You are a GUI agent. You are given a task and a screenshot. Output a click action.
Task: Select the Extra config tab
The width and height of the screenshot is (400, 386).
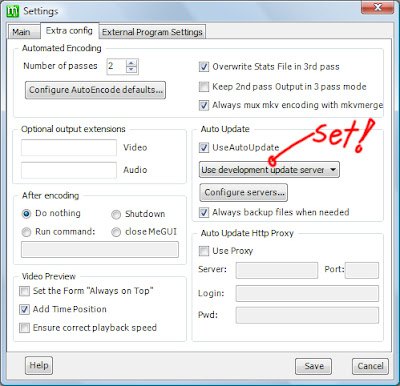[69, 31]
